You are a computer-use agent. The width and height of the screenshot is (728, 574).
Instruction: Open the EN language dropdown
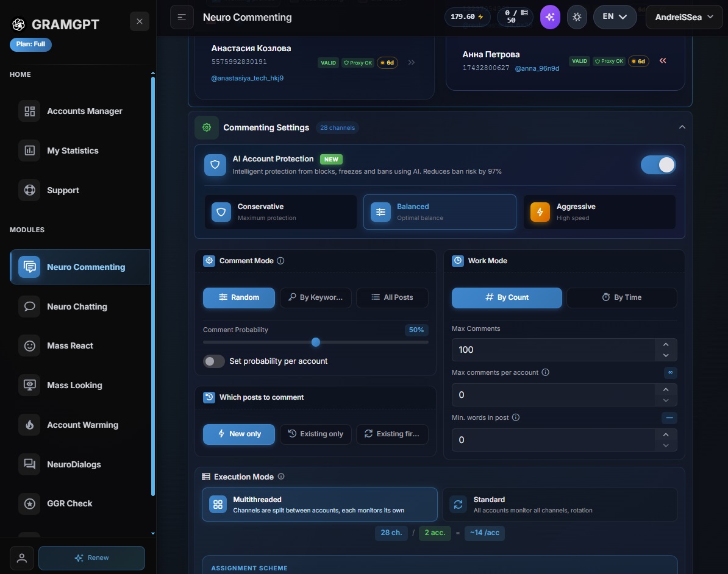[615, 17]
